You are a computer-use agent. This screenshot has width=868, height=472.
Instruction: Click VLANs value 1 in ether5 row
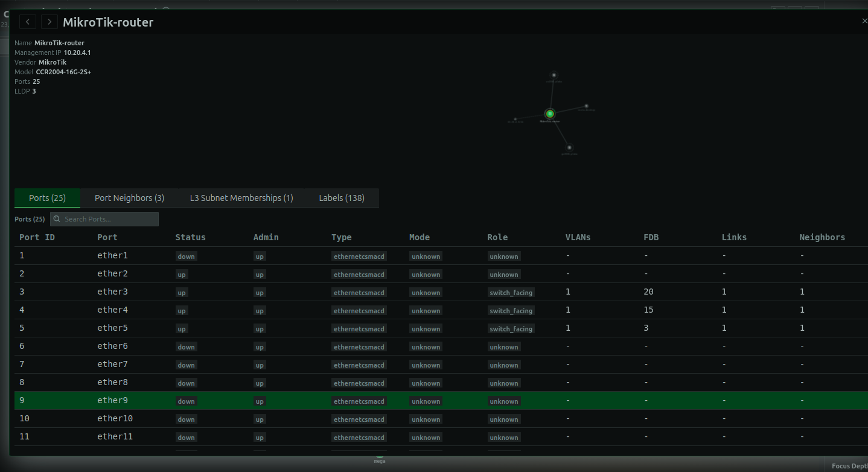click(568, 328)
